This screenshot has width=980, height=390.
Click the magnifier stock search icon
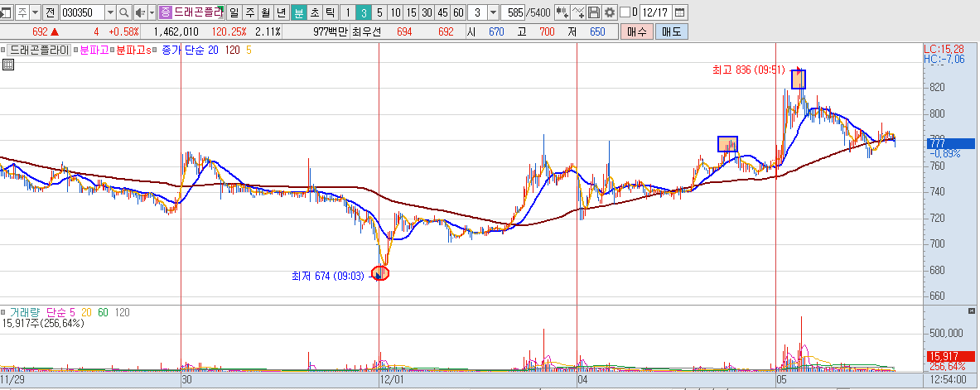coord(123,12)
